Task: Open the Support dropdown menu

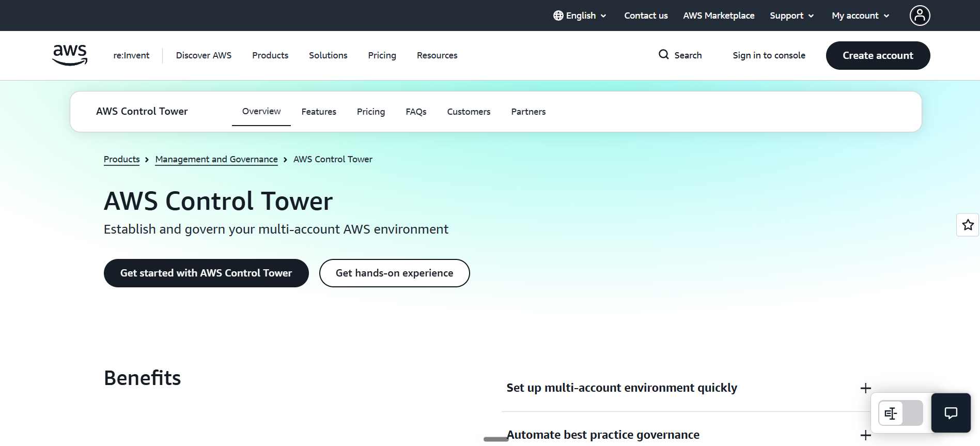Action: click(792, 16)
